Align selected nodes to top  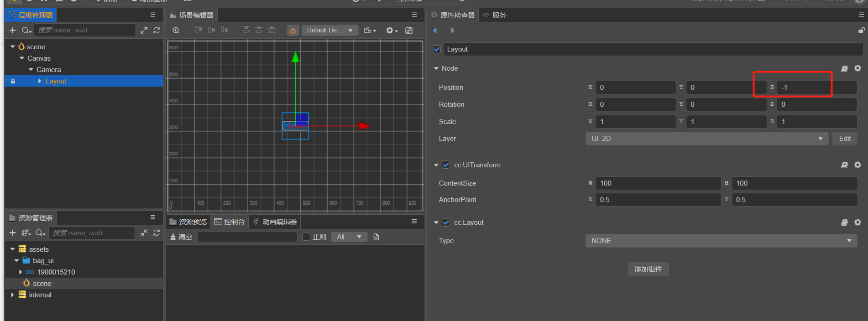pos(199,30)
